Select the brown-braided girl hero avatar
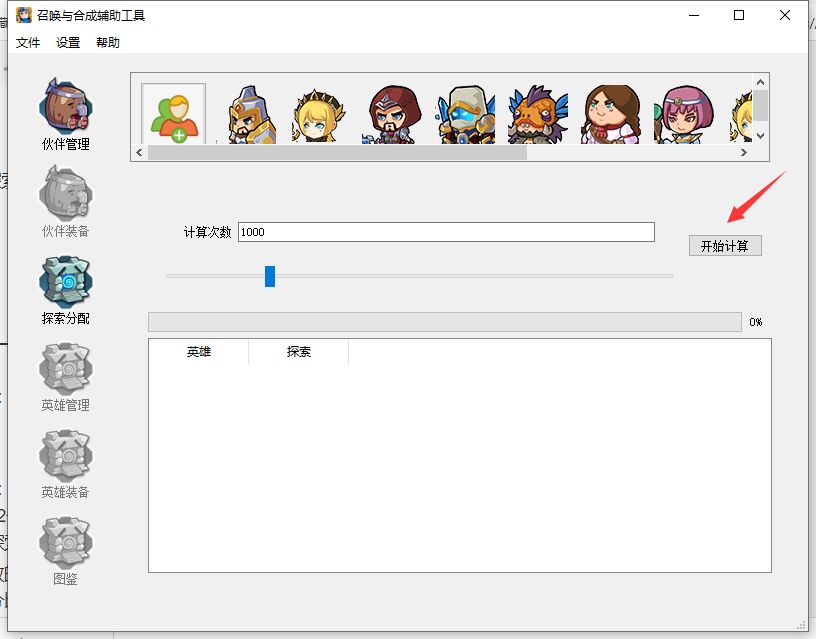This screenshot has width=816, height=639. click(x=611, y=114)
